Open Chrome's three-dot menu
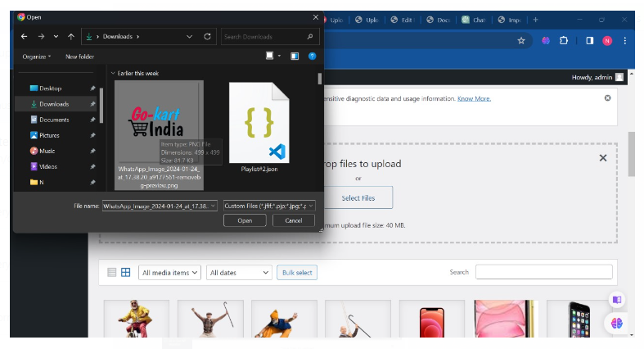 pyautogui.click(x=626, y=40)
